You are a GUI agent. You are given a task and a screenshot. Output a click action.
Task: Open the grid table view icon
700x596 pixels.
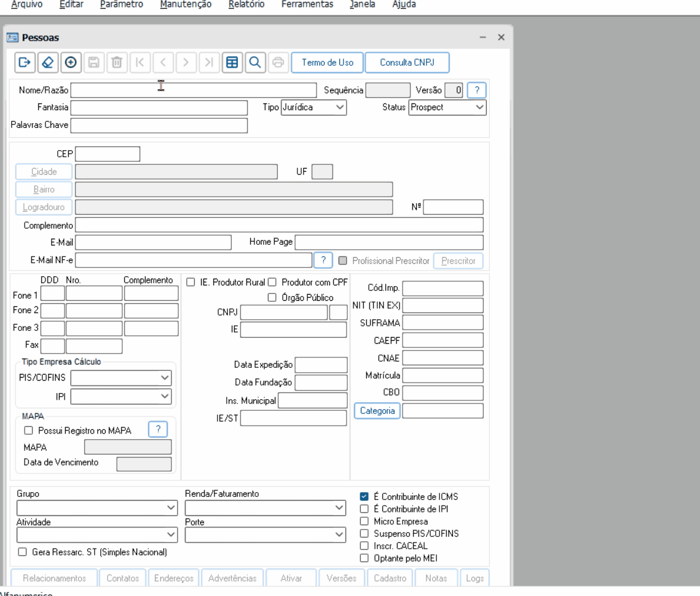tap(232, 63)
